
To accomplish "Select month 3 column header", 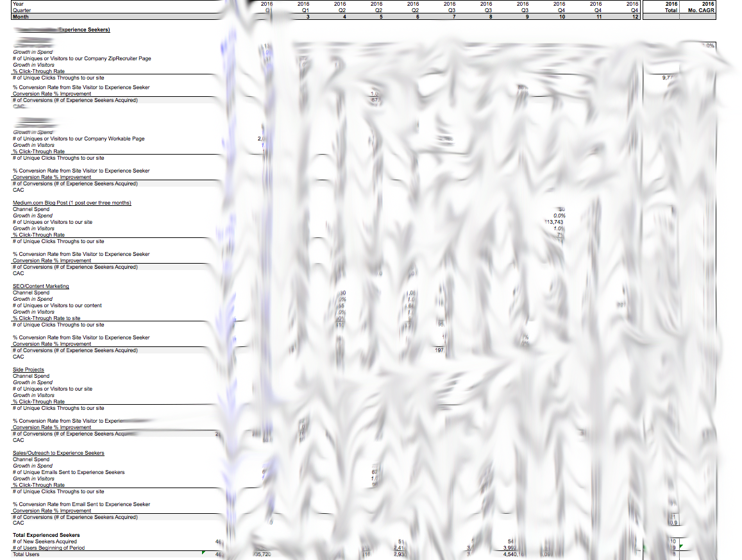I will (308, 17).
